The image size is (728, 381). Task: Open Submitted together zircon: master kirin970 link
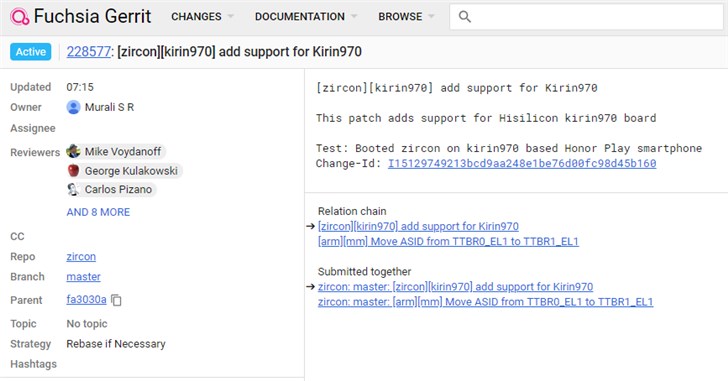click(455, 287)
